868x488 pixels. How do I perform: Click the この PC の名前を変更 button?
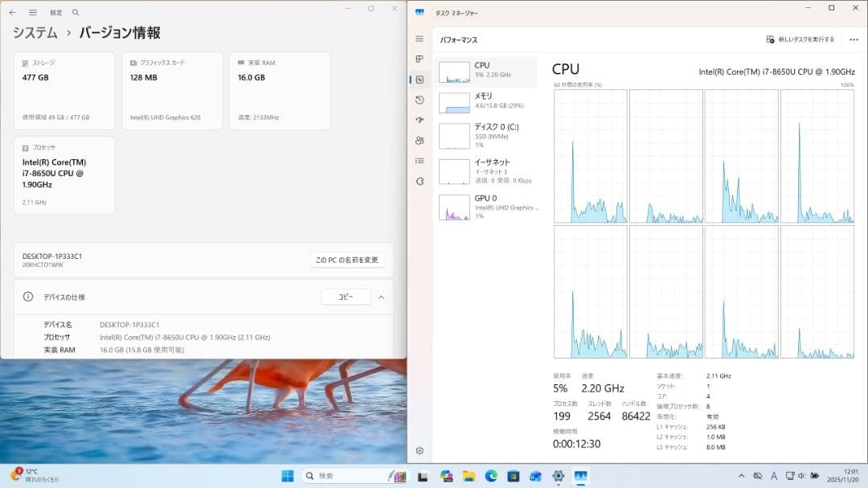348,259
